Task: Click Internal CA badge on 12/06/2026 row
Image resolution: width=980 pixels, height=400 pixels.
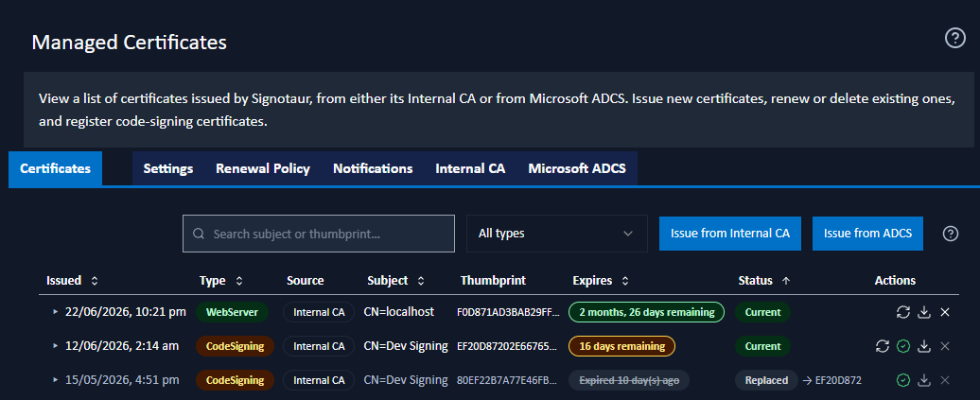Action: 319,345
